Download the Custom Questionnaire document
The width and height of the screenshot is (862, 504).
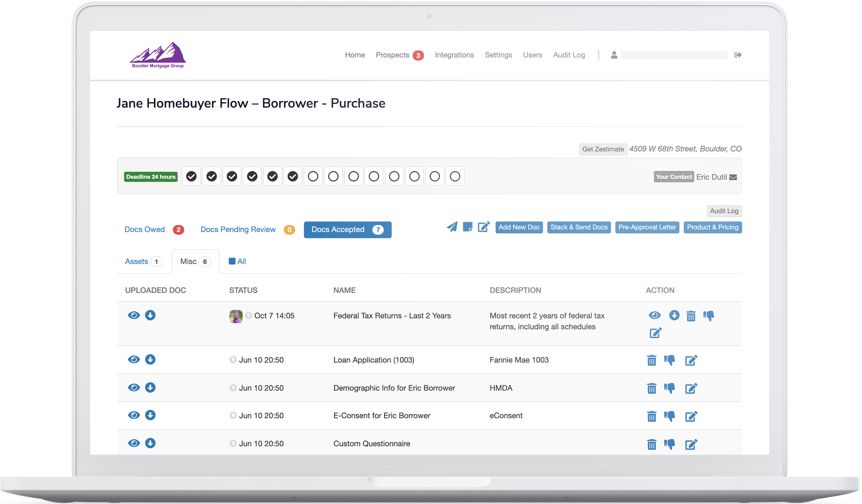tap(150, 443)
